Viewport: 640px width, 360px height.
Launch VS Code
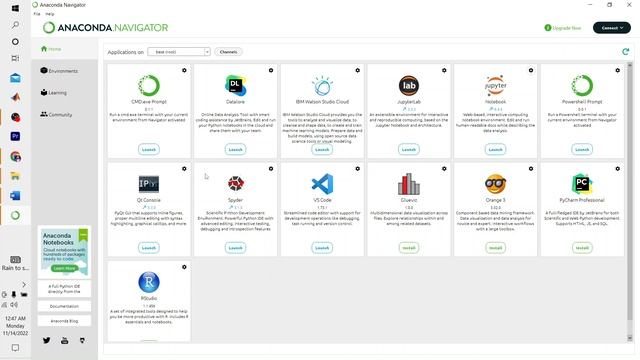tap(322, 248)
